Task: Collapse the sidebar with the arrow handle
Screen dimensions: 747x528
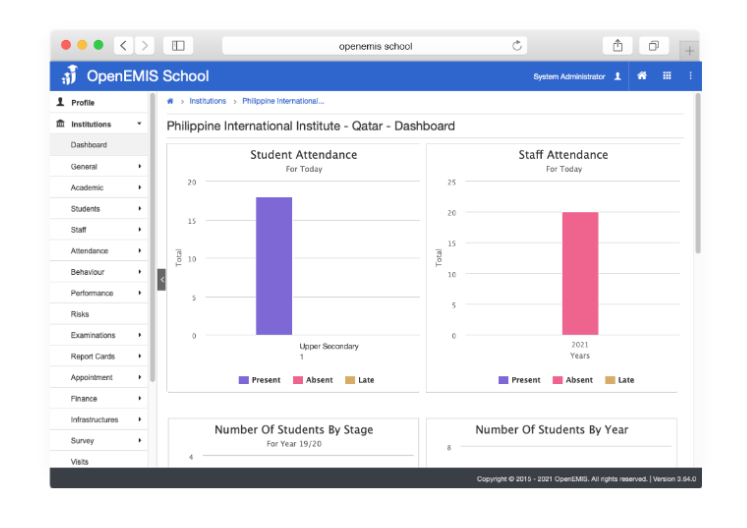Action: (162, 280)
